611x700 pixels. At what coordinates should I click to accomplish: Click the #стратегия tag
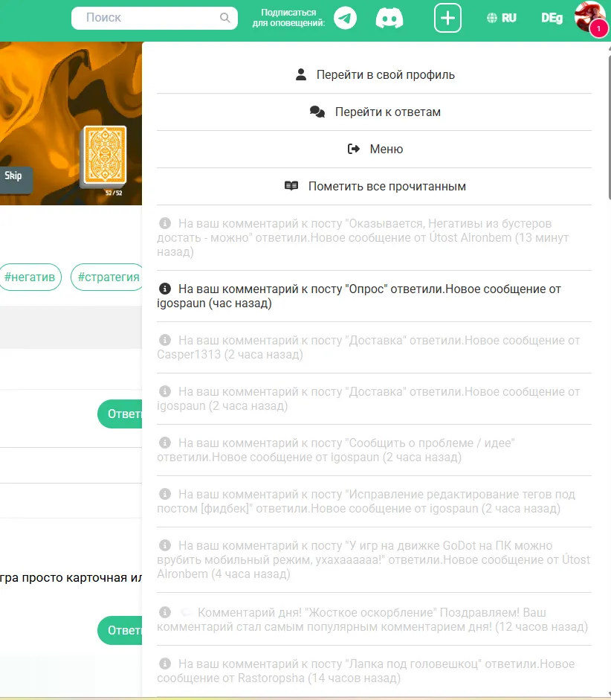coord(107,277)
